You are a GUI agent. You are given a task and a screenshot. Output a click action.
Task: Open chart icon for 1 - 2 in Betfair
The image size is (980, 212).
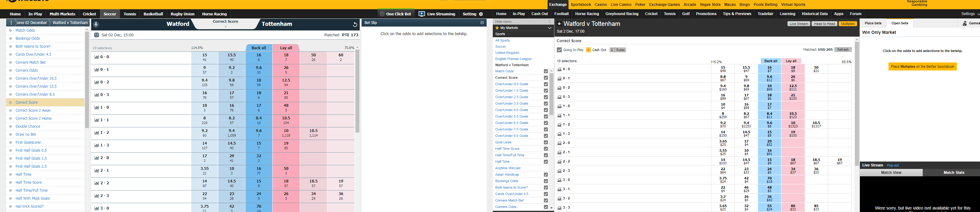tap(559, 125)
